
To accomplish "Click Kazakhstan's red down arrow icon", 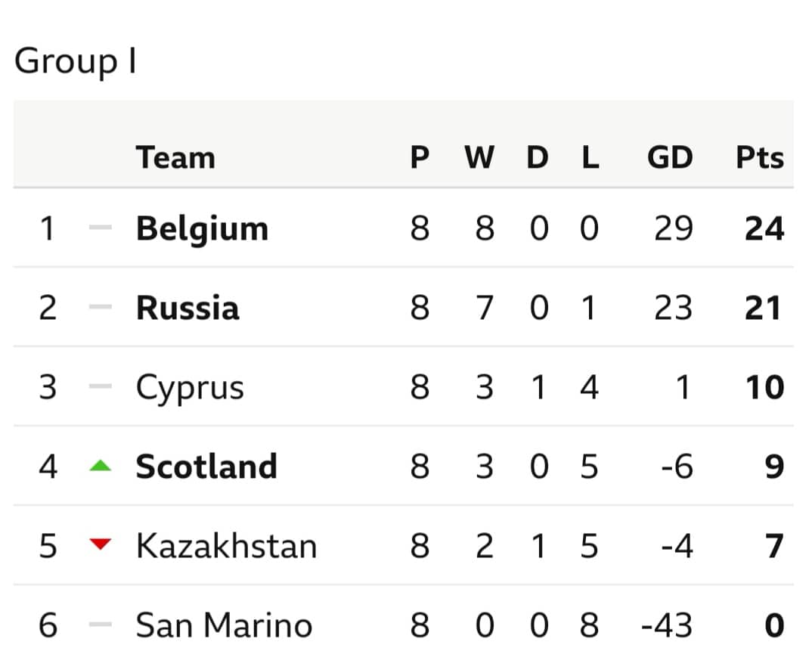I will pyautogui.click(x=101, y=544).
